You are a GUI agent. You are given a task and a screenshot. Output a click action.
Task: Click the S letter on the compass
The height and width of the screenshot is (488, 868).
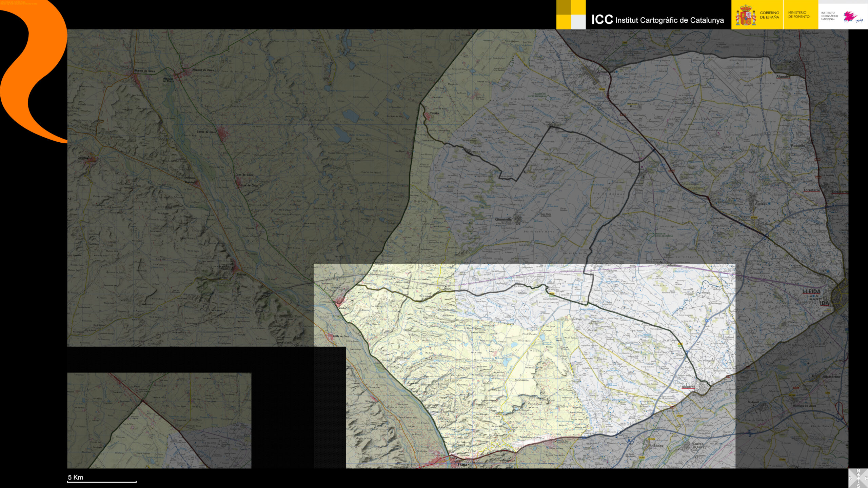[858, 486]
